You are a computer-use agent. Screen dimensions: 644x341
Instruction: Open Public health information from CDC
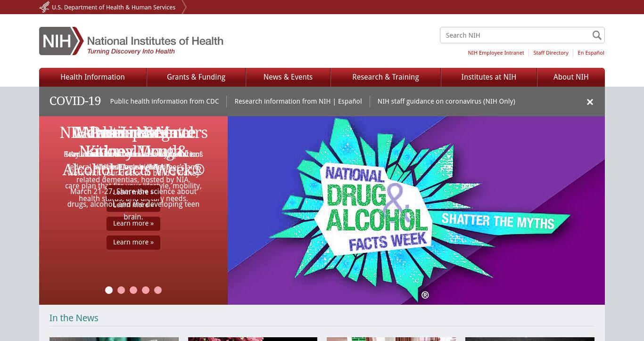pos(165,101)
